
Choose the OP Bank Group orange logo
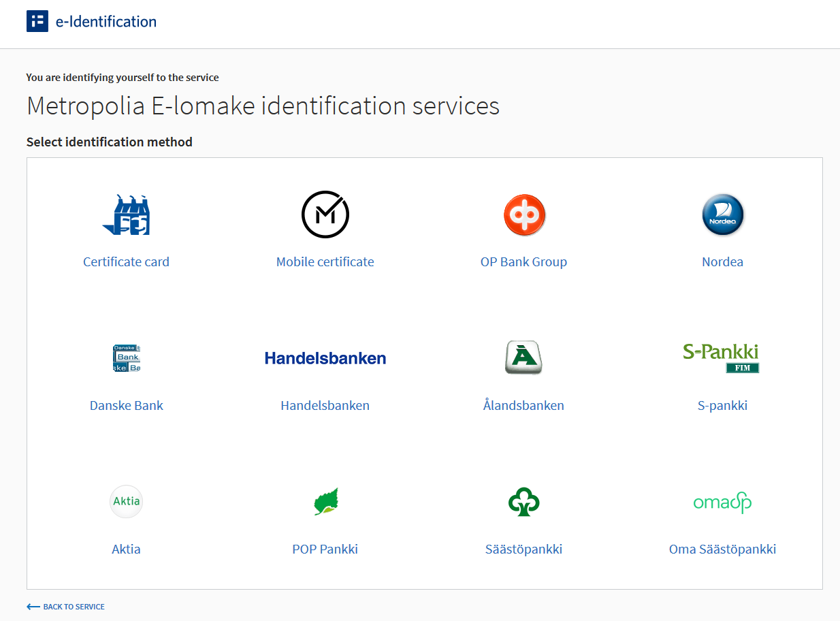tap(524, 214)
